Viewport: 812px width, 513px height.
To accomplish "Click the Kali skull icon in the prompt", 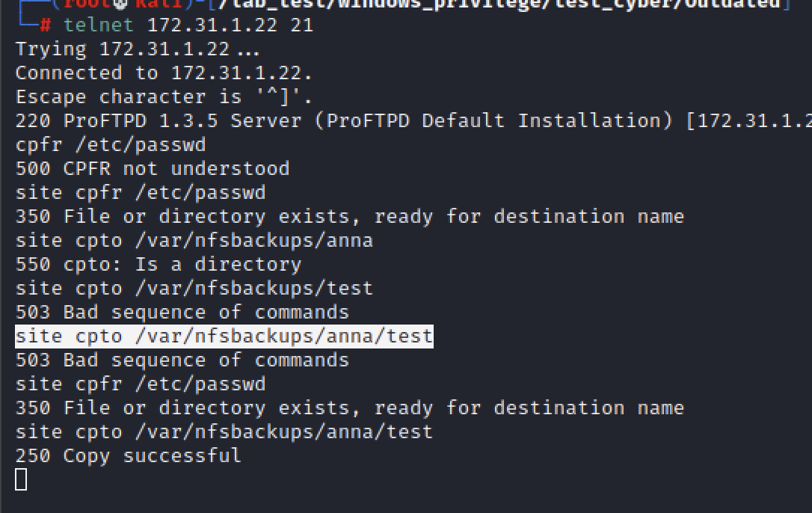I will coord(120,4).
